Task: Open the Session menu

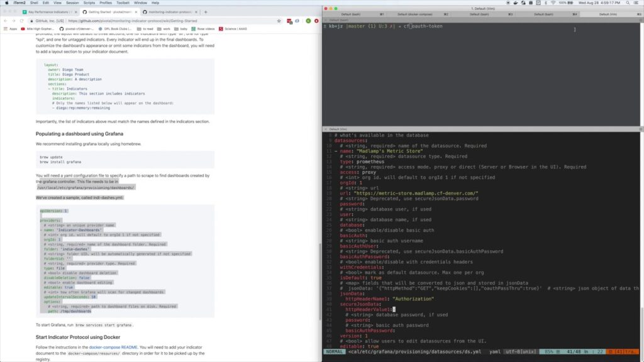Action: (x=72, y=3)
